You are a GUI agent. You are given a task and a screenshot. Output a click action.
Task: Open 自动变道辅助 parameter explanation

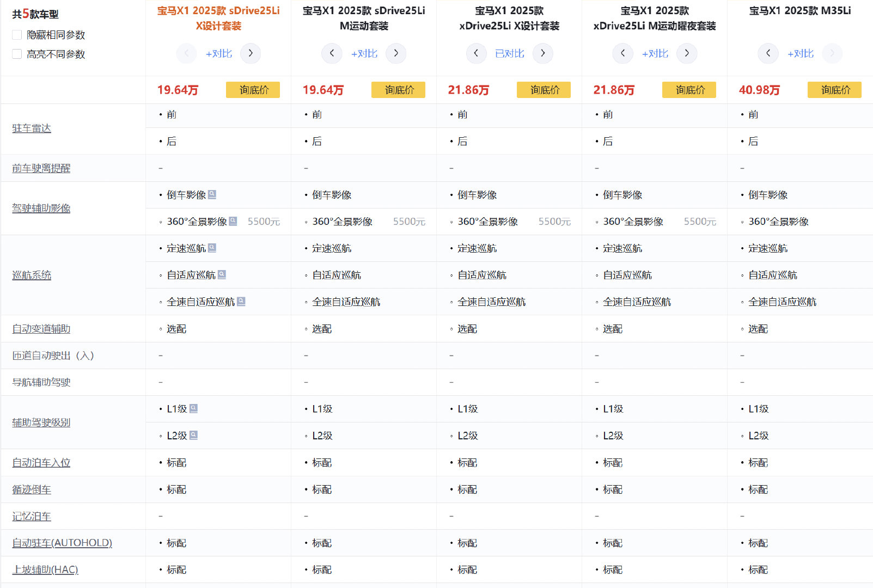(41, 329)
